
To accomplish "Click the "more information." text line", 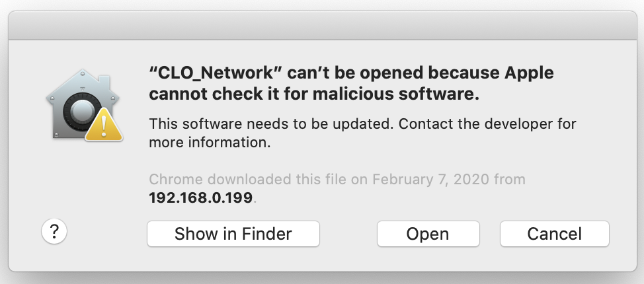I will click(210, 143).
